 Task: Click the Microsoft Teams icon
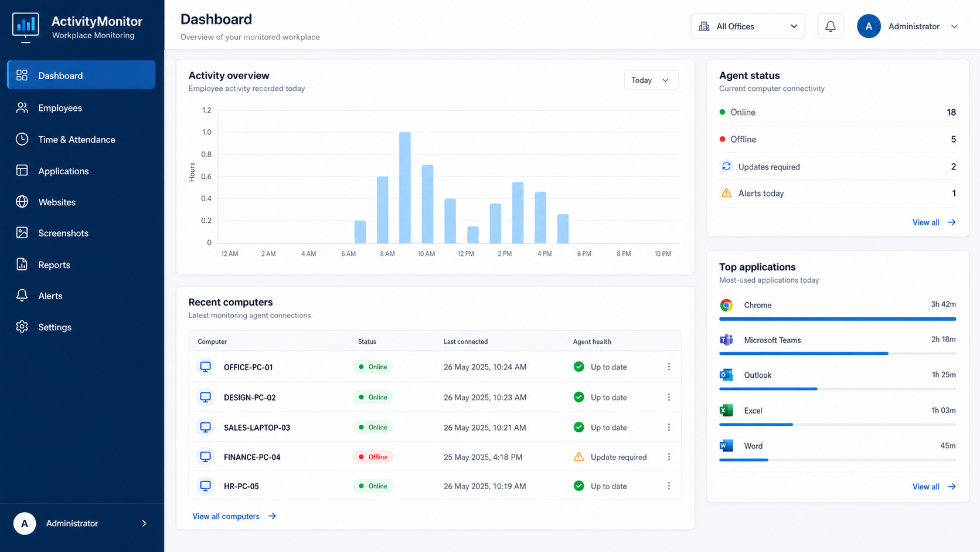point(726,340)
